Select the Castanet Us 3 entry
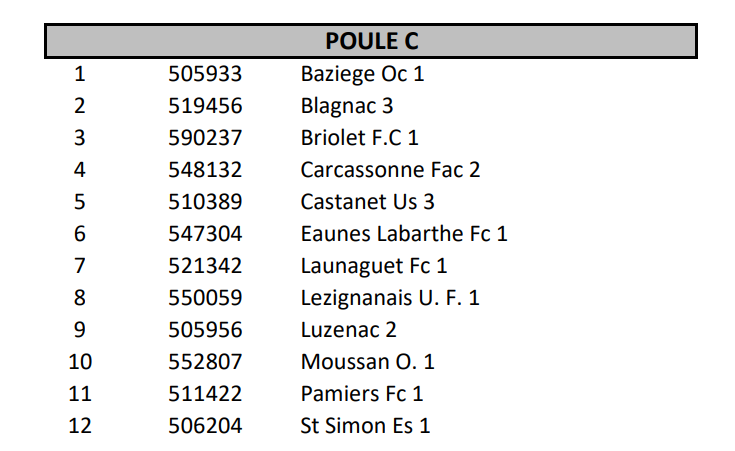This screenshot has height=451, width=735. click(367, 202)
